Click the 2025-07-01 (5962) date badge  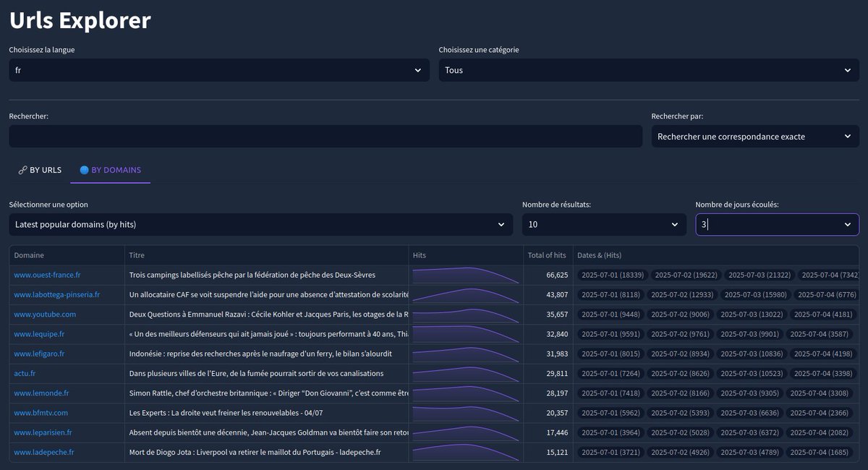(610, 413)
